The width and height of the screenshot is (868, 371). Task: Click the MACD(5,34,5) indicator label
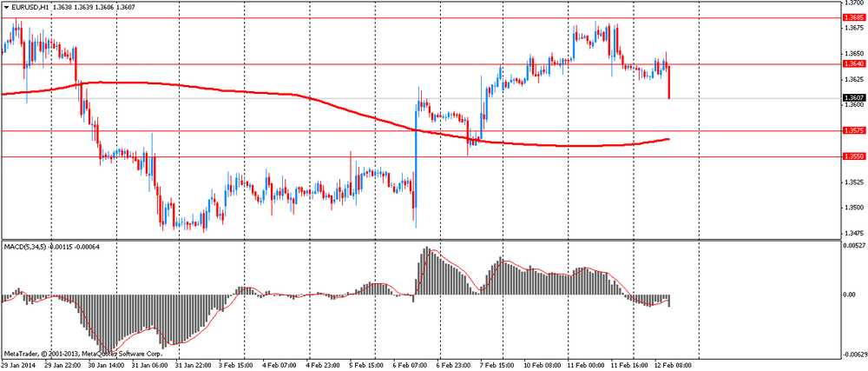25,245
